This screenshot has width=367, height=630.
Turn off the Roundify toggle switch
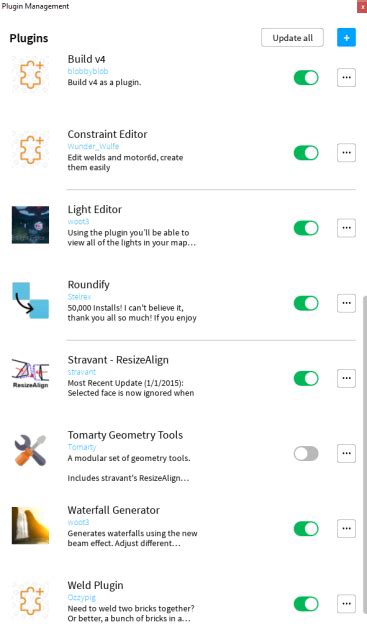[306, 303]
